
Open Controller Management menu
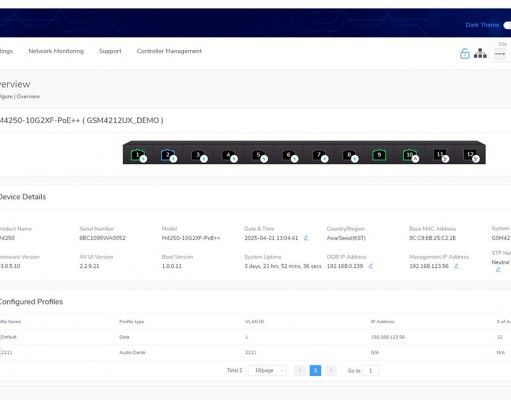(169, 51)
